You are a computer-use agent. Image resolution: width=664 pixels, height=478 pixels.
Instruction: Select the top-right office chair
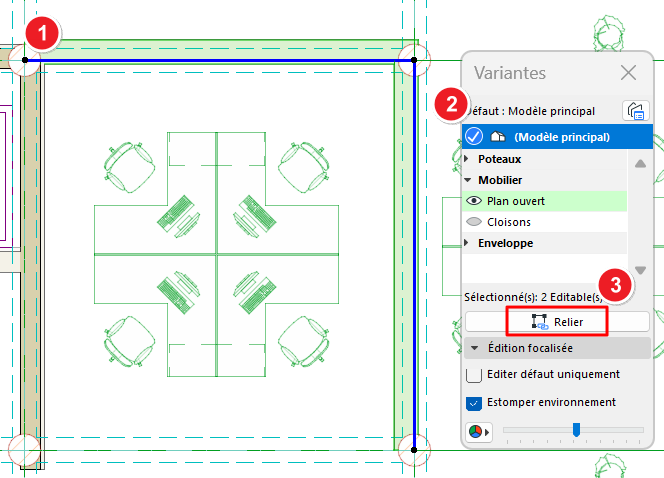pos(304,167)
